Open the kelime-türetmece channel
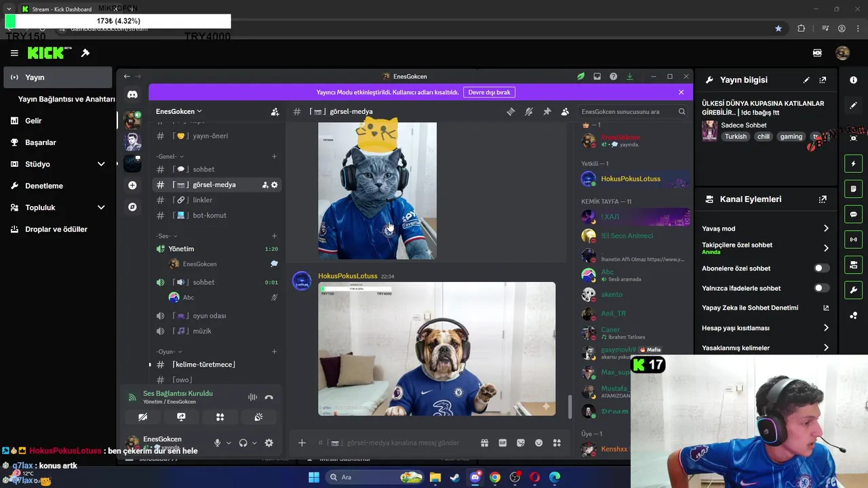 click(216, 365)
